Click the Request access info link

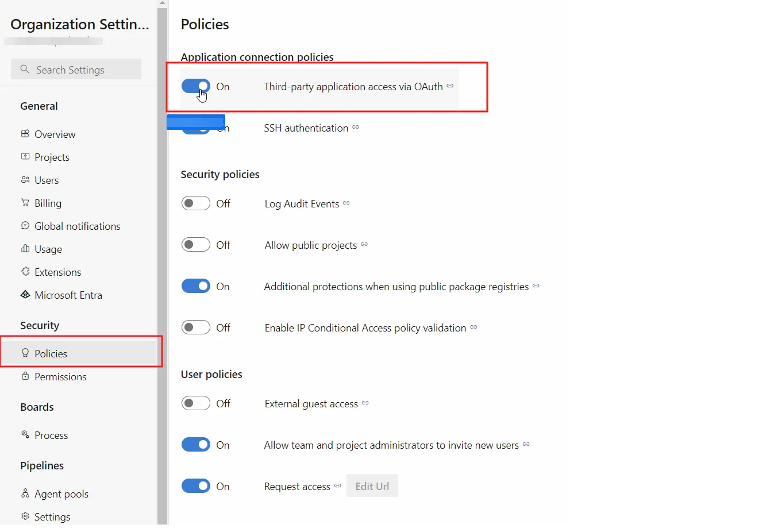(338, 485)
